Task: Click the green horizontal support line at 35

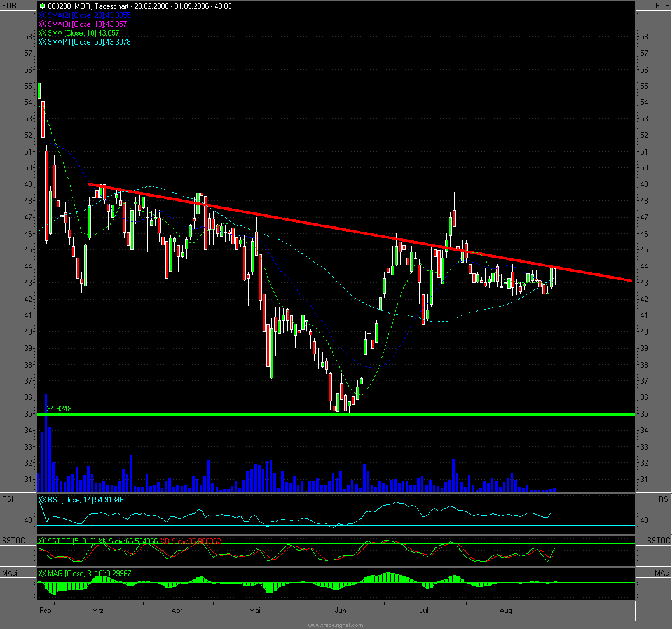Action: coord(336,414)
